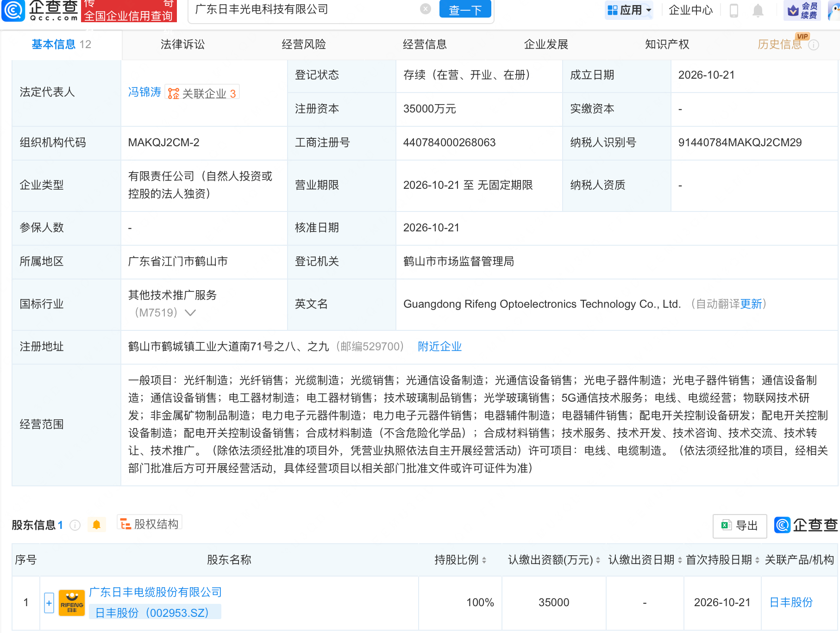Switch to the 法律诉讼 tab
840x633 pixels.
182,44
